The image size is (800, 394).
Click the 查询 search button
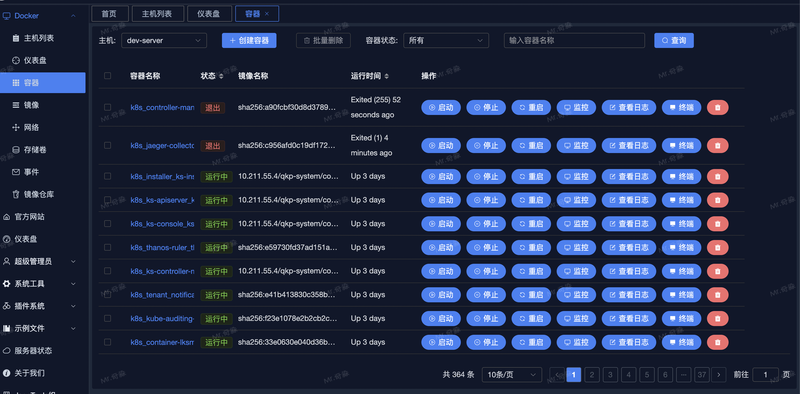[x=674, y=40]
